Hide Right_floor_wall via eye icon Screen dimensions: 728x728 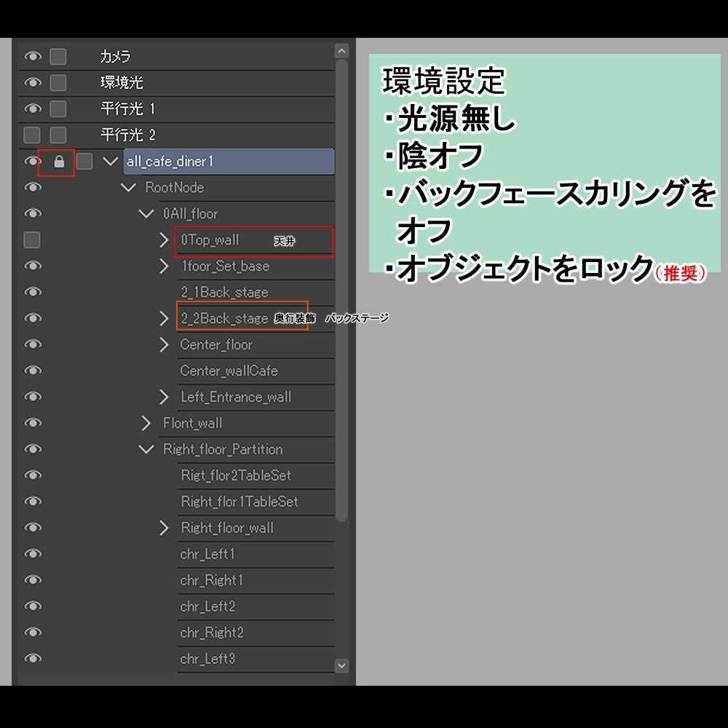click(x=33, y=527)
